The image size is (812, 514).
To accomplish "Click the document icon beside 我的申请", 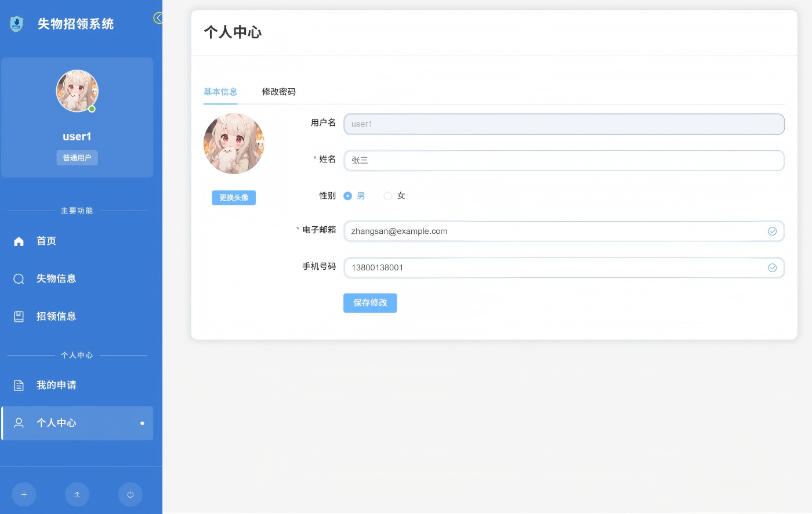I will click(19, 385).
